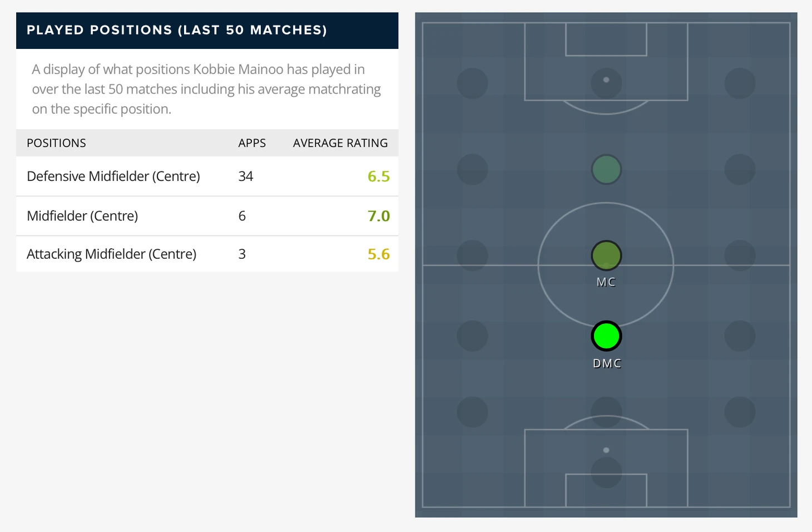The width and height of the screenshot is (812, 532).
Task: Click the MC label on pitch
Action: (606, 282)
